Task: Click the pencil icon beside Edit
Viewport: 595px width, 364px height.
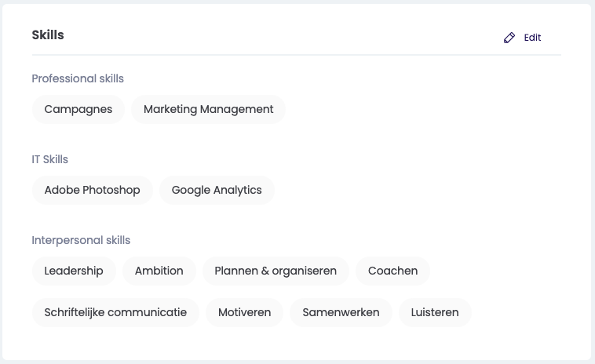Action: (x=509, y=38)
